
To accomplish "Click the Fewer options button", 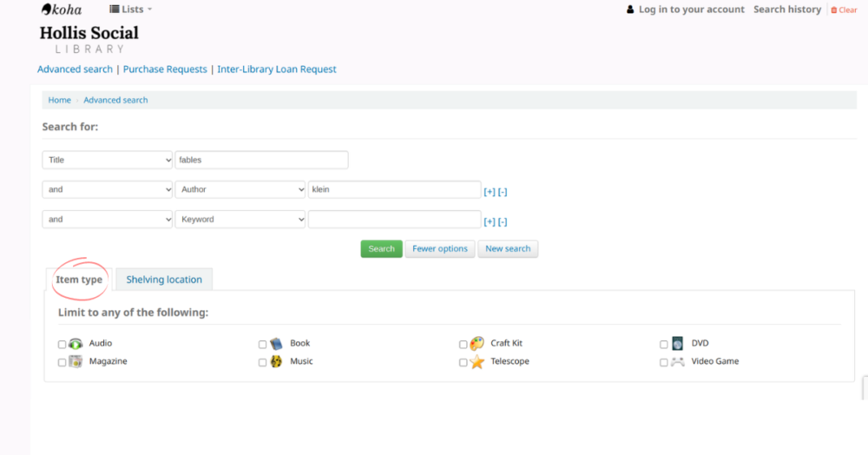I will (440, 248).
